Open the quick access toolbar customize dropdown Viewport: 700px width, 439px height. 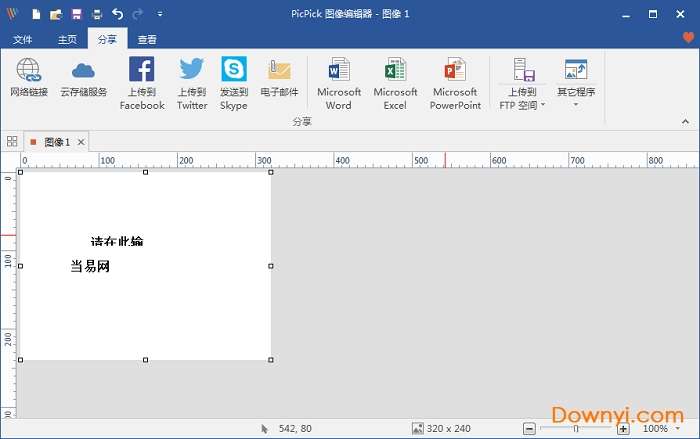click(160, 14)
